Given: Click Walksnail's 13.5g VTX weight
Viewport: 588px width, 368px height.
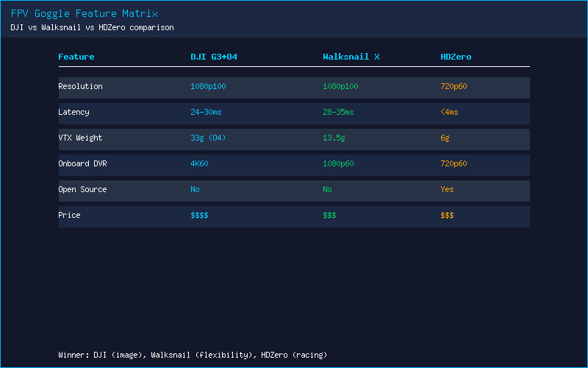Looking at the screenshot, I should coord(334,138).
